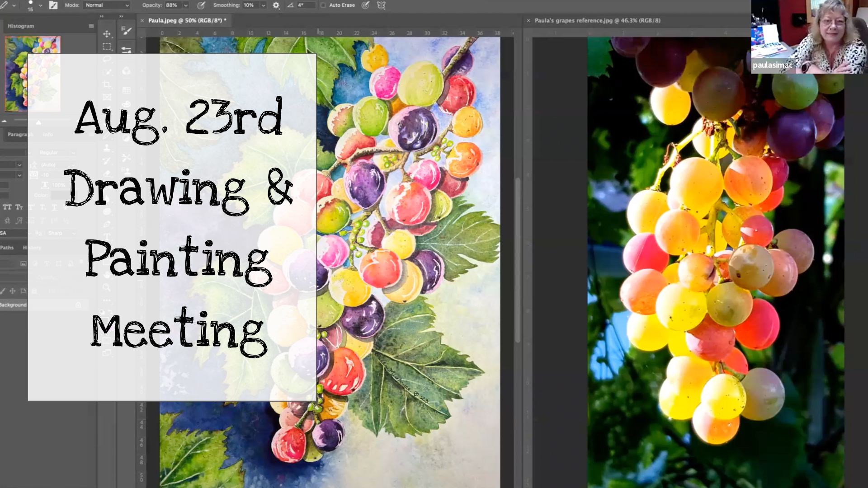Open the Brush presets panel icon
Screen dimensions: 868x488
click(127, 50)
